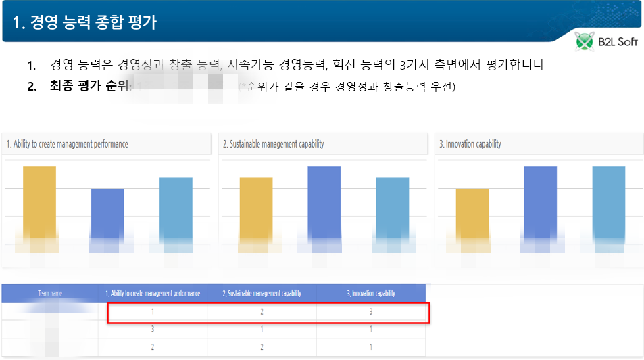Screen dimensions: 644x360
Task: Click table header '2, Sustainable management capability'
Action: tap(262, 294)
